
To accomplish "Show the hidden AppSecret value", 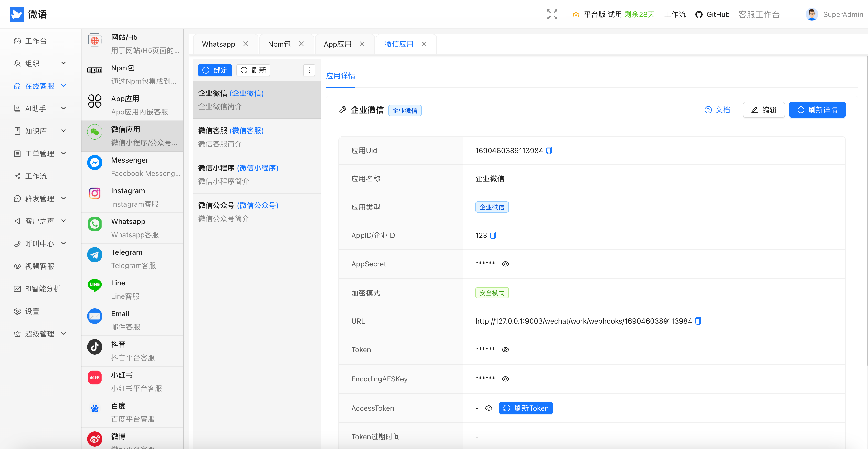I will coord(505,264).
